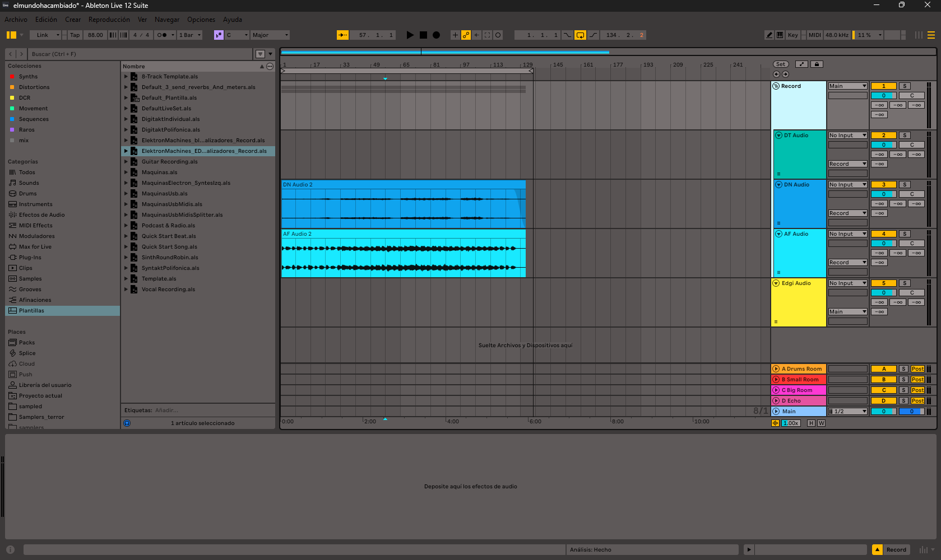The image size is (941, 560).
Task: Open the Major scale dropdown
Action: click(x=270, y=35)
